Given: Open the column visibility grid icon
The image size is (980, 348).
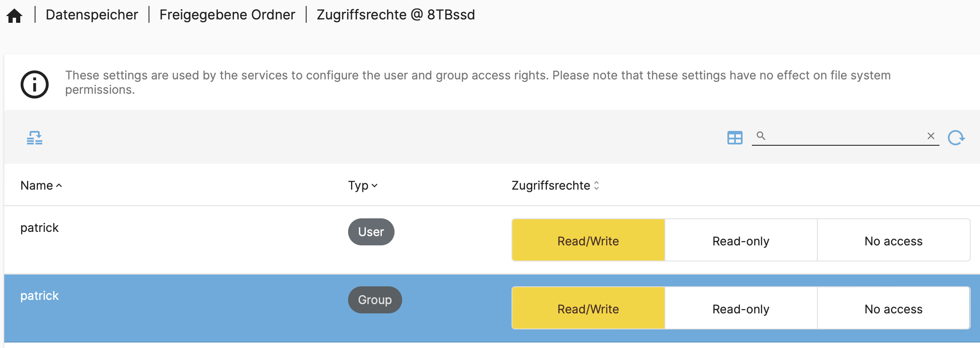Looking at the screenshot, I should [x=735, y=138].
